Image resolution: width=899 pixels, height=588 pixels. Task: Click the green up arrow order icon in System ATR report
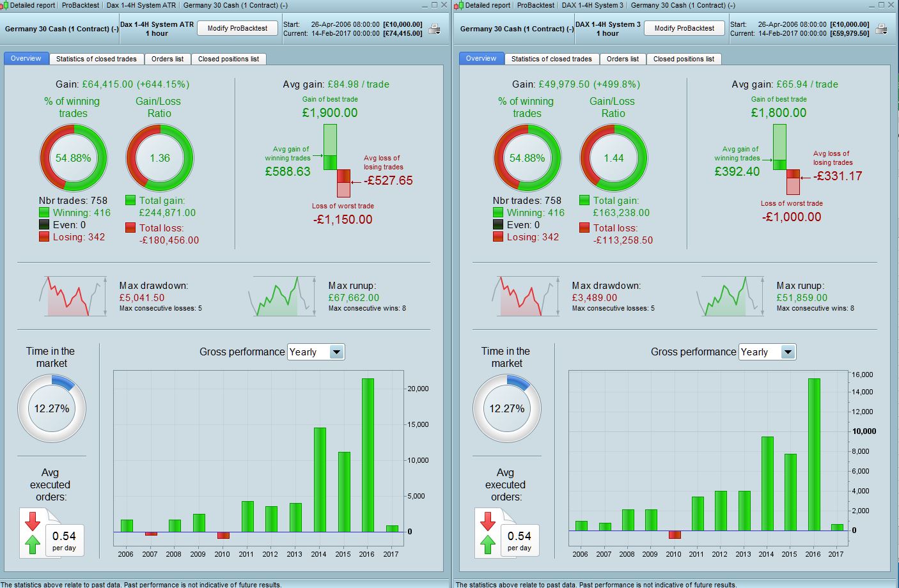tap(33, 544)
